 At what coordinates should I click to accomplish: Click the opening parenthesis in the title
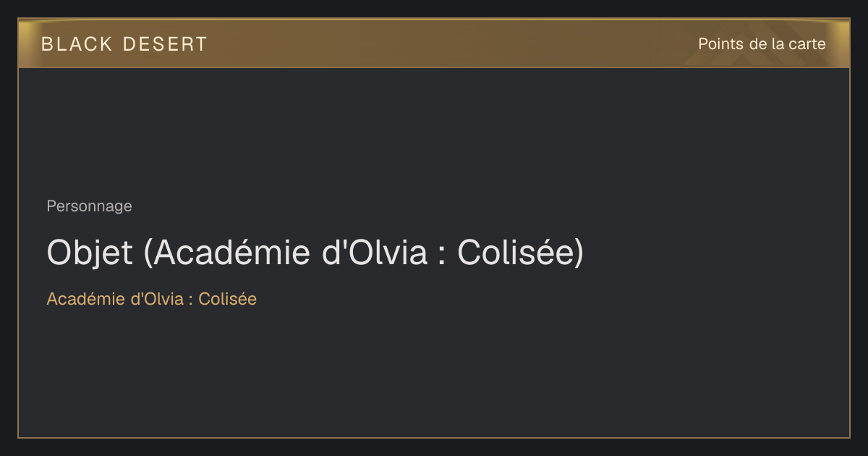(147, 253)
